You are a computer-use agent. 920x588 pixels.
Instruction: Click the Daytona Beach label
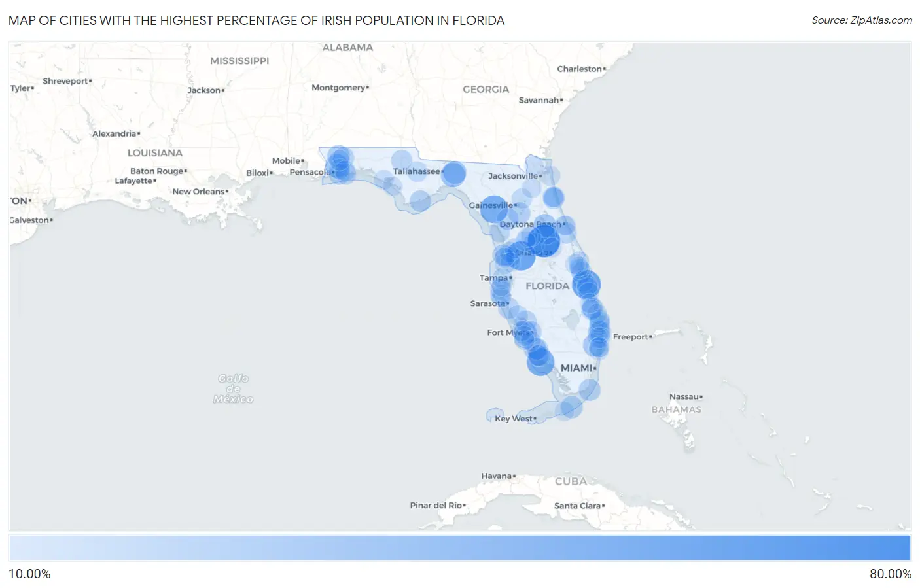531,224
